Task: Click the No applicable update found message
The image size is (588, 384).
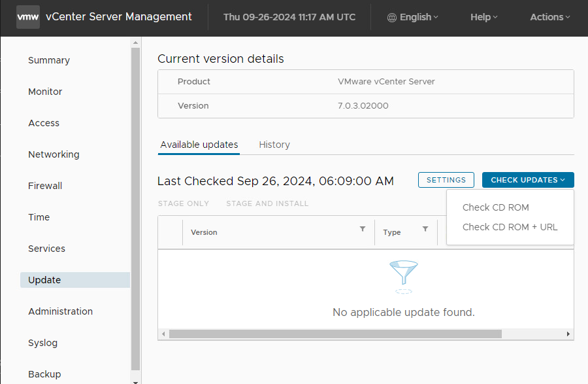Action: pos(404,312)
